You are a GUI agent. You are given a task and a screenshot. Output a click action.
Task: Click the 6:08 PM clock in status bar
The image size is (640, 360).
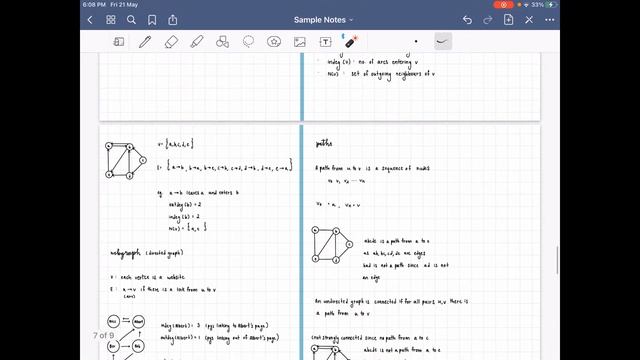point(94,5)
